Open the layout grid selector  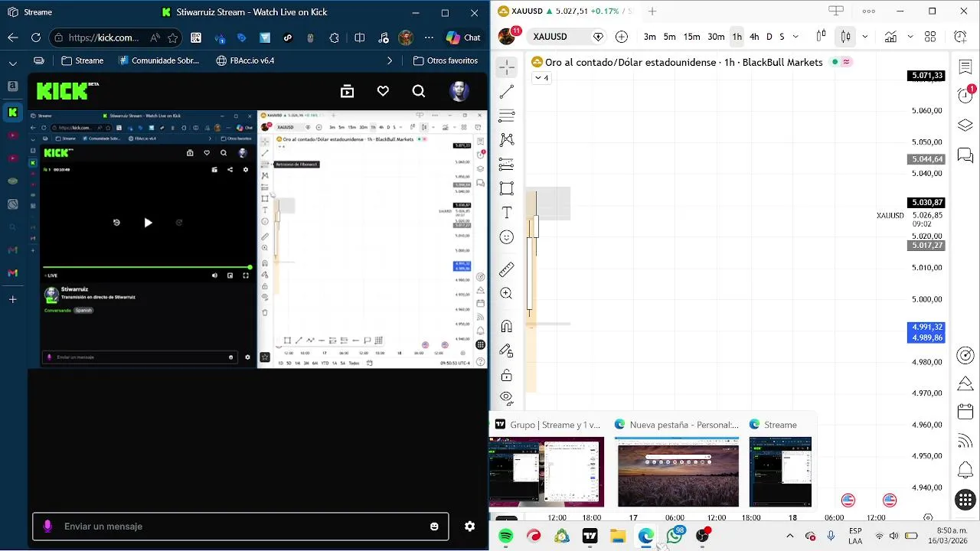(930, 37)
